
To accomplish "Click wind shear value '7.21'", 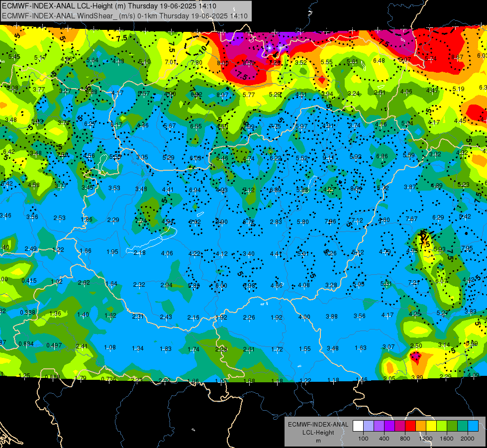I will coord(414,283).
